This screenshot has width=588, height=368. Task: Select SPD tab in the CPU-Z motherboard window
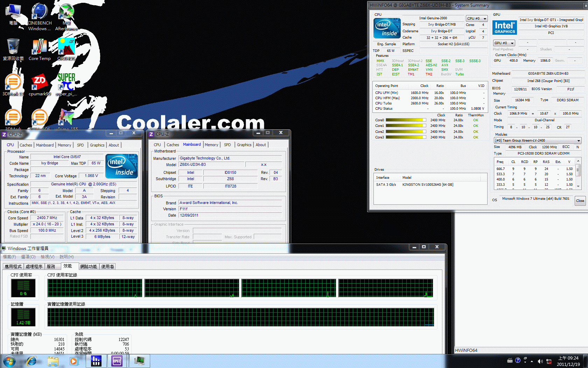coord(227,145)
